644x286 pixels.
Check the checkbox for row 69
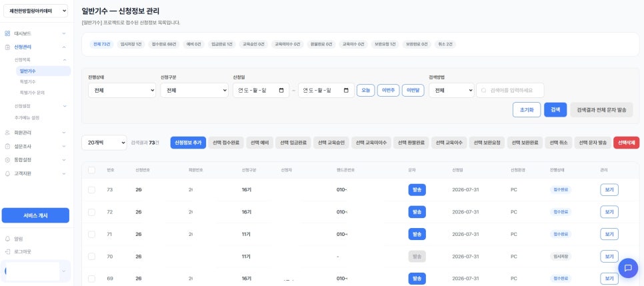pyautogui.click(x=91, y=279)
